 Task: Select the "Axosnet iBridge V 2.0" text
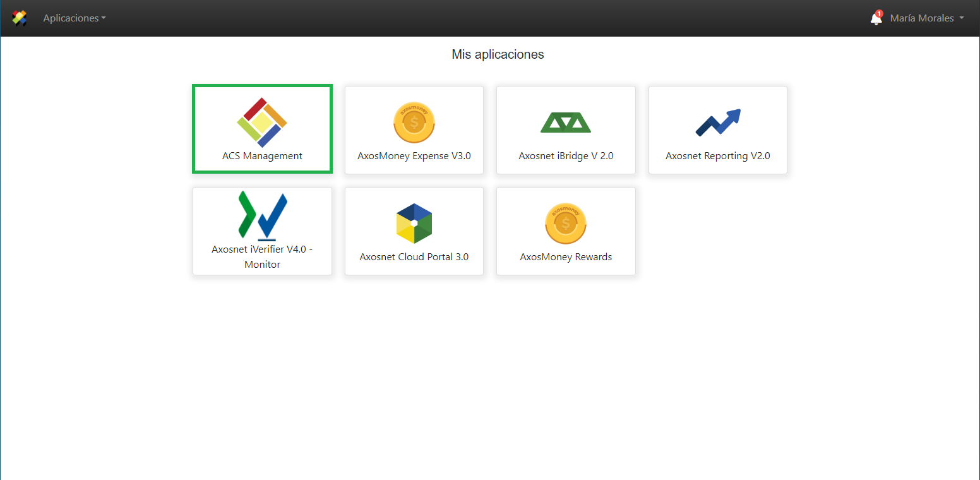(x=566, y=156)
